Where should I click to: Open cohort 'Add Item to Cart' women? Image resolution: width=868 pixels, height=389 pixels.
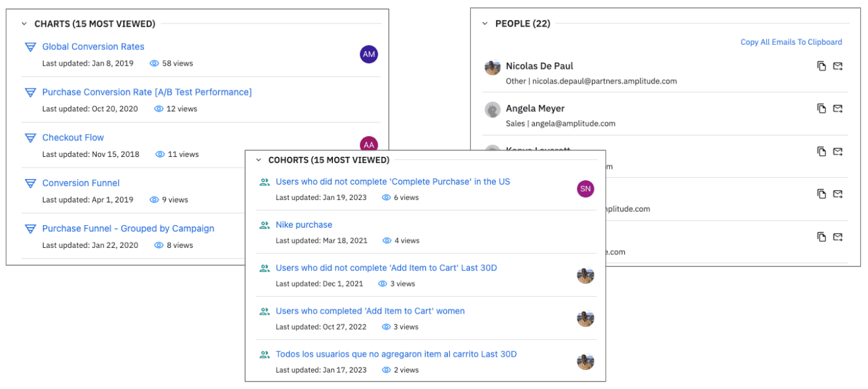[x=370, y=311]
